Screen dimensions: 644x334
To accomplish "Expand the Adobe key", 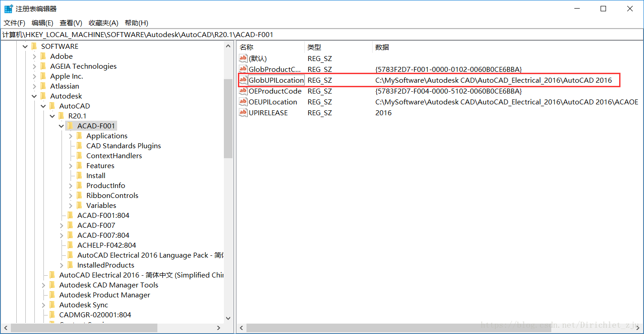I will pyautogui.click(x=34, y=56).
